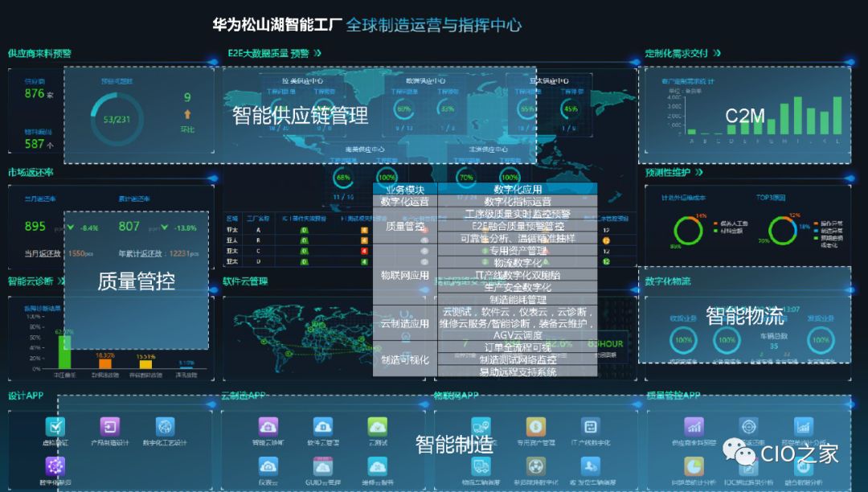Select the round gray-green icon in 物联网APP
Viewport: 868px width, 492px height.
tap(535, 466)
